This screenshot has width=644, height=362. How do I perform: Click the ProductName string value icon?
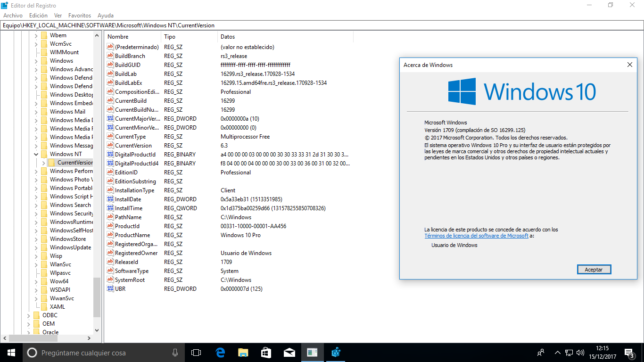point(110,235)
